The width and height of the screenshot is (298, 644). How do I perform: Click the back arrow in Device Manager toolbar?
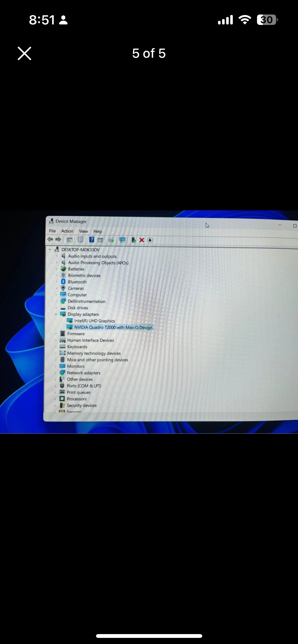50,239
